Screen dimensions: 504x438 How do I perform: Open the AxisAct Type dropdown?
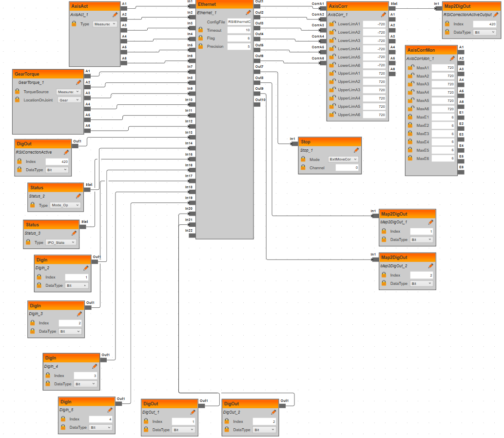pyautogui.click(x=105, y=24)
